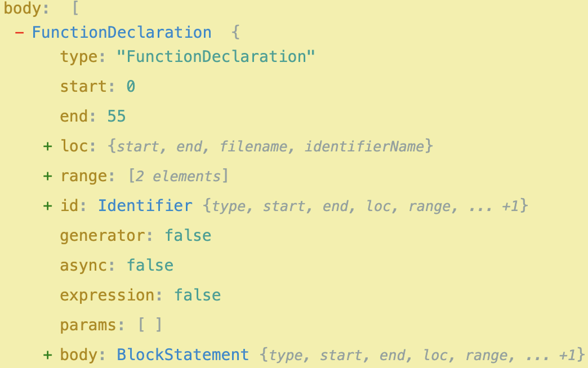Click the expression false value
588x368 pixels.
pyautogui.click(x=197, y=295)
